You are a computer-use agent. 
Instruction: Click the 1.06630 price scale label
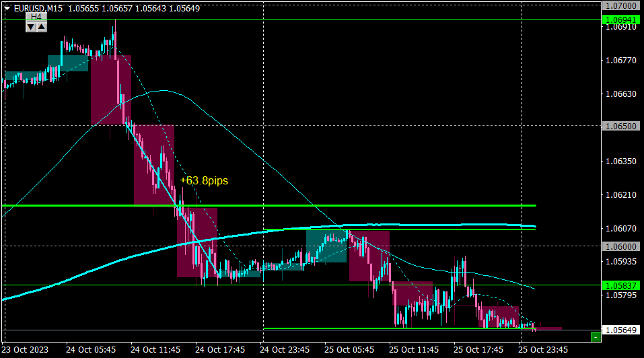621,94
